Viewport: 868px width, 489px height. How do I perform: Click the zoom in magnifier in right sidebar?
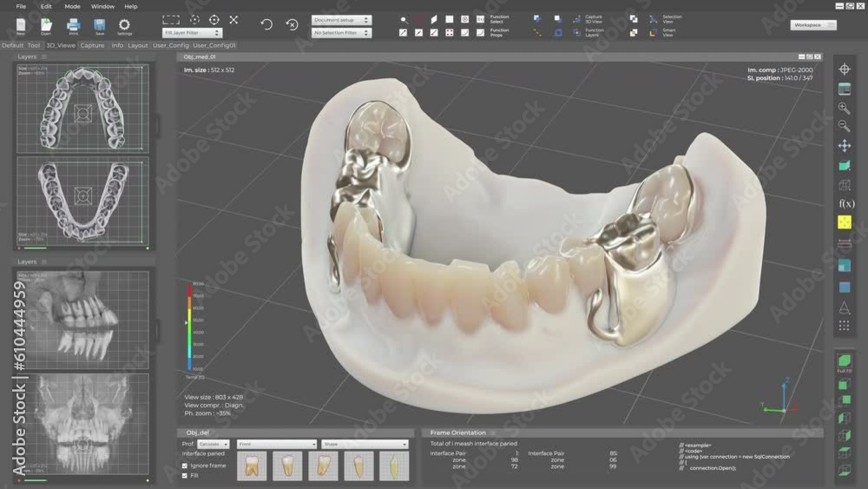click(845, 108)
